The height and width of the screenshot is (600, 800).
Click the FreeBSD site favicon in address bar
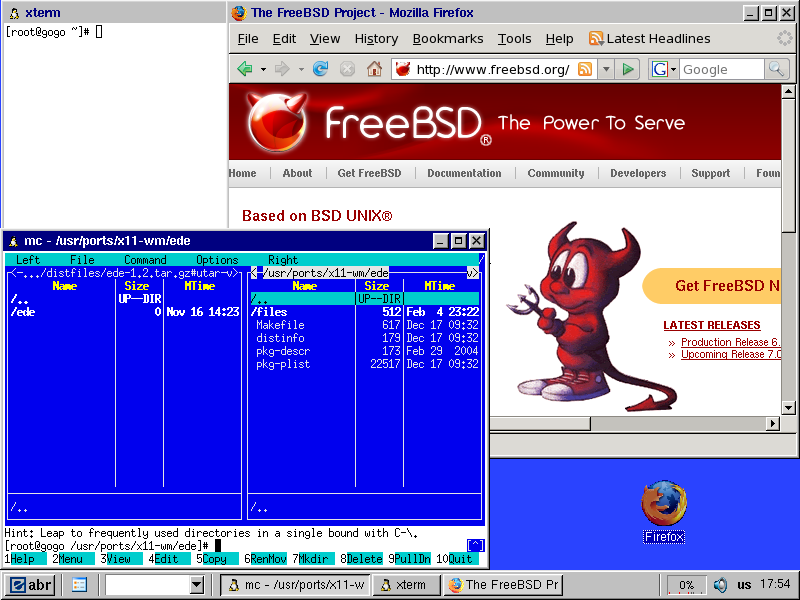[403, 69]
